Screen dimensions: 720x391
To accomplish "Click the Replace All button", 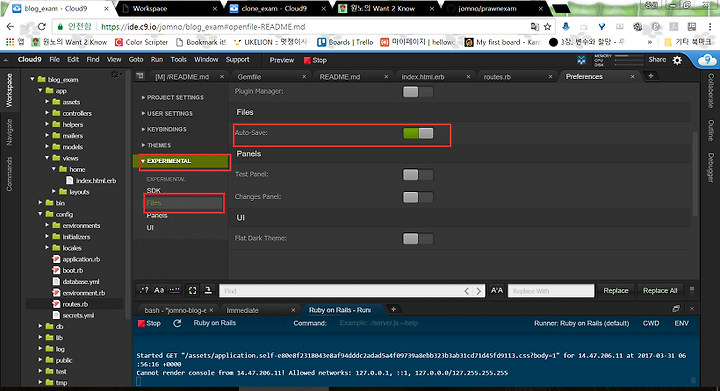I will [660, 290].
